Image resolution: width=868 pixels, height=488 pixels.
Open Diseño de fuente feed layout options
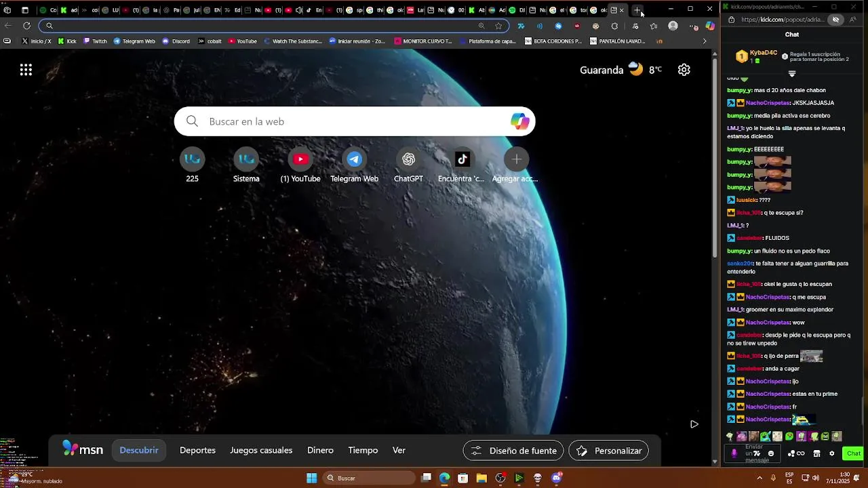click(514, 451)
